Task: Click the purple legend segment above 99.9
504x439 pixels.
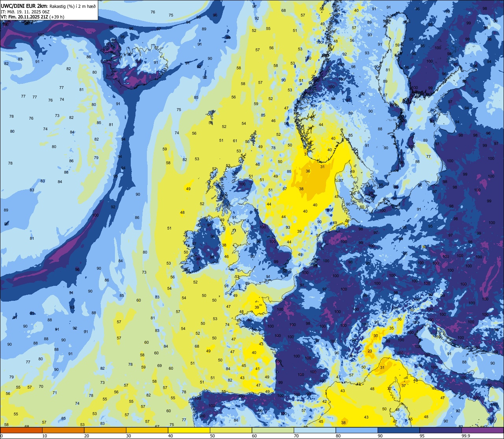Action: pos(482,430)
